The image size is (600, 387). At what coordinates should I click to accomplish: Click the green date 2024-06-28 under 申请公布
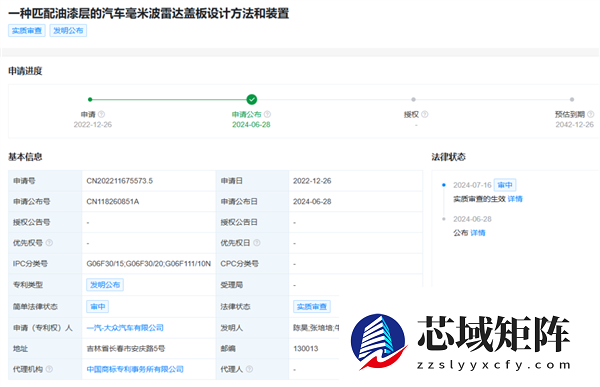click(x=251, y=124)
